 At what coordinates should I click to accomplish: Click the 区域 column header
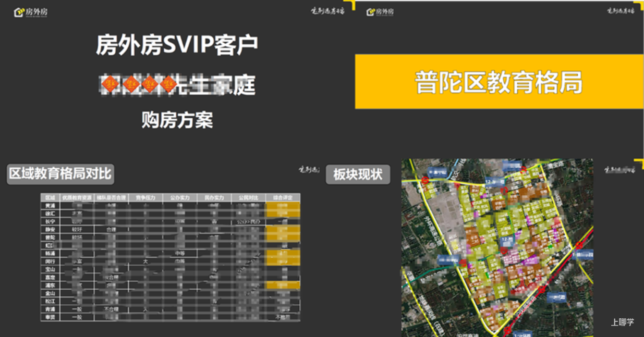point(50,198)
